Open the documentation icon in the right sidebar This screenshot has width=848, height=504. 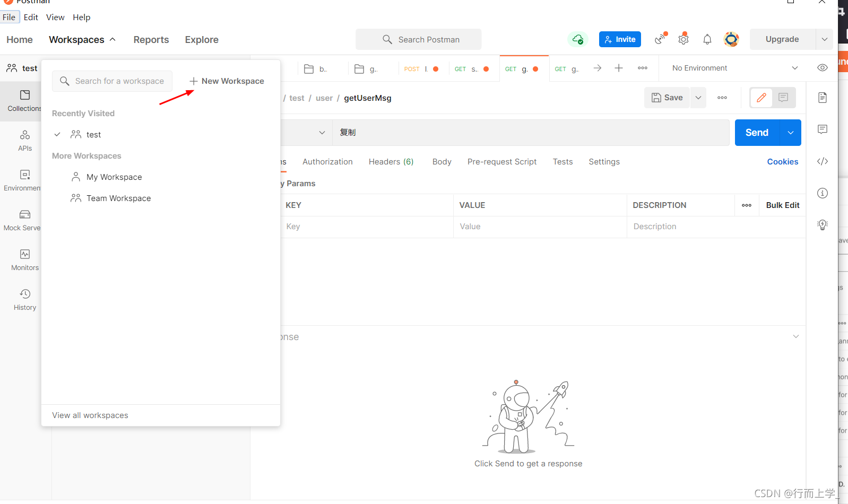click(x=823, y=98)
